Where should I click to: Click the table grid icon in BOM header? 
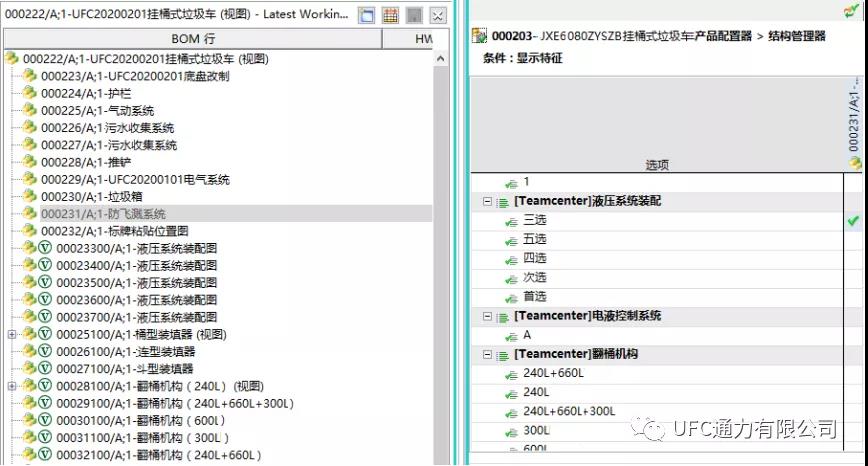point(390,15)
